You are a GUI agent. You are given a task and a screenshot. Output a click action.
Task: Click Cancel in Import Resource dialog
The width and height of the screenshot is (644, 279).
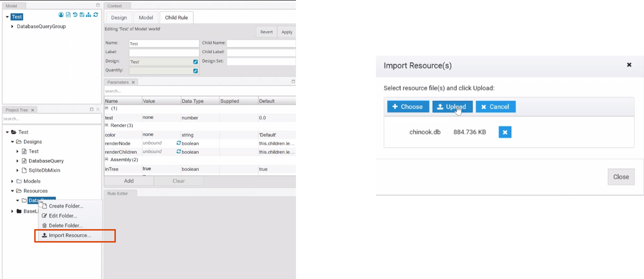click(496, 107)
